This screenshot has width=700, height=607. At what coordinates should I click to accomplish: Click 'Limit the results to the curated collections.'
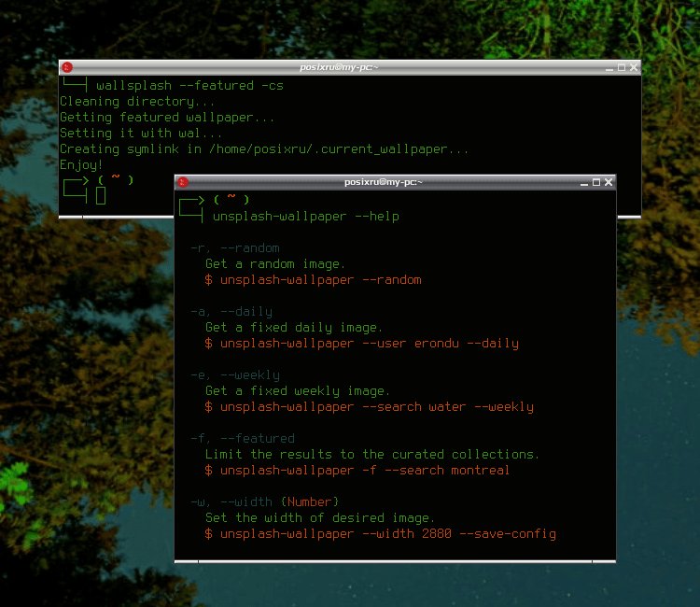point(371,454)
